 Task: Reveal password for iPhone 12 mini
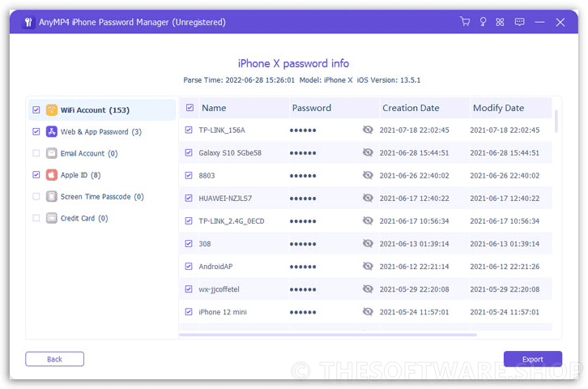click(368, 312)
